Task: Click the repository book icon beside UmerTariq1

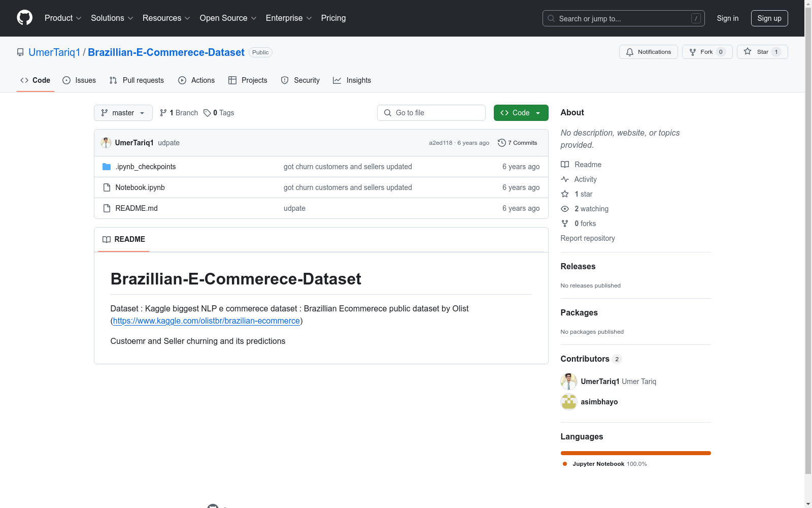Action: 20,52
